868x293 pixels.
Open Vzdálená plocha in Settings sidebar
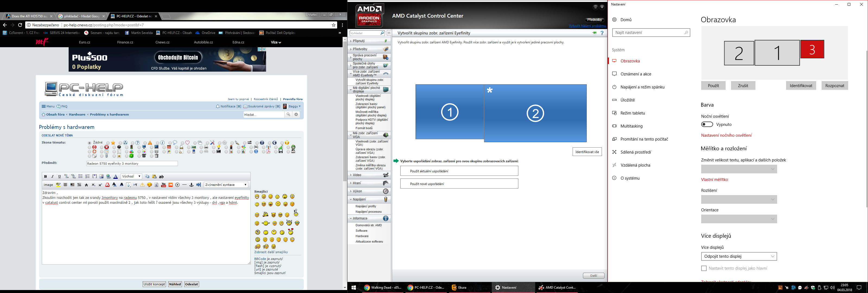(635, 165)
